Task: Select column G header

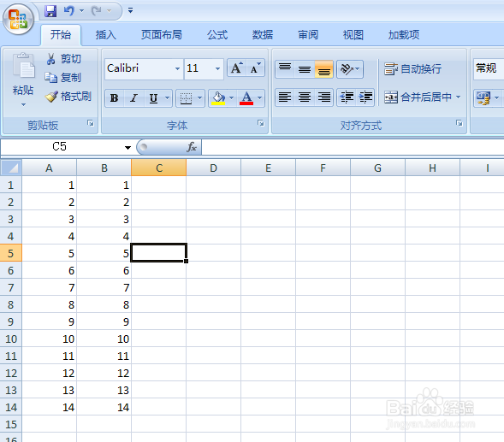Action: (x=377, y=168)
